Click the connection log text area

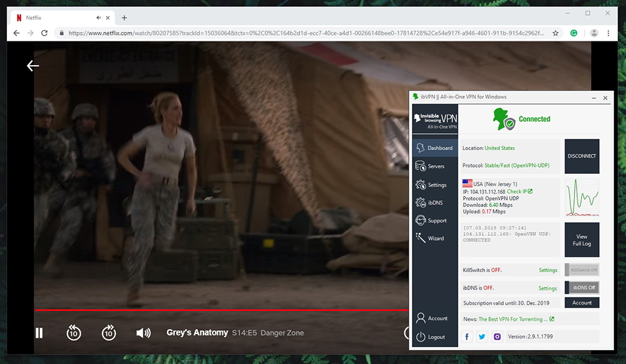click(x=510, y=240)
